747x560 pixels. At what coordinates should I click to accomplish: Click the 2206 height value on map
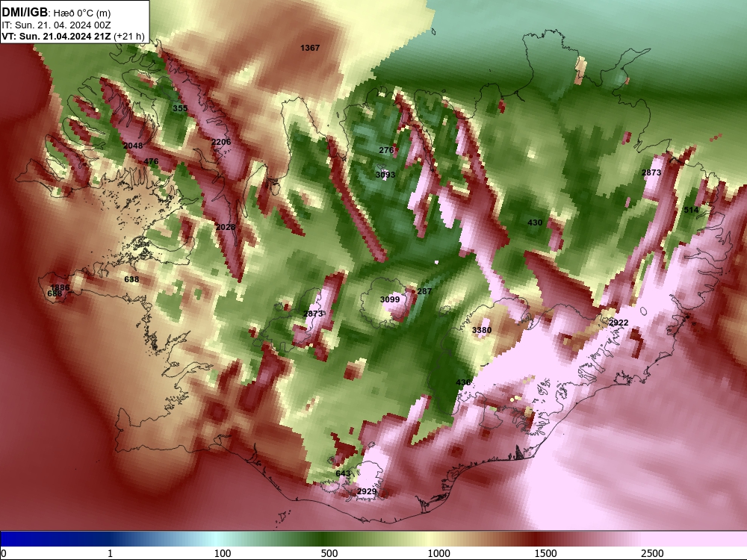point(221,142)
